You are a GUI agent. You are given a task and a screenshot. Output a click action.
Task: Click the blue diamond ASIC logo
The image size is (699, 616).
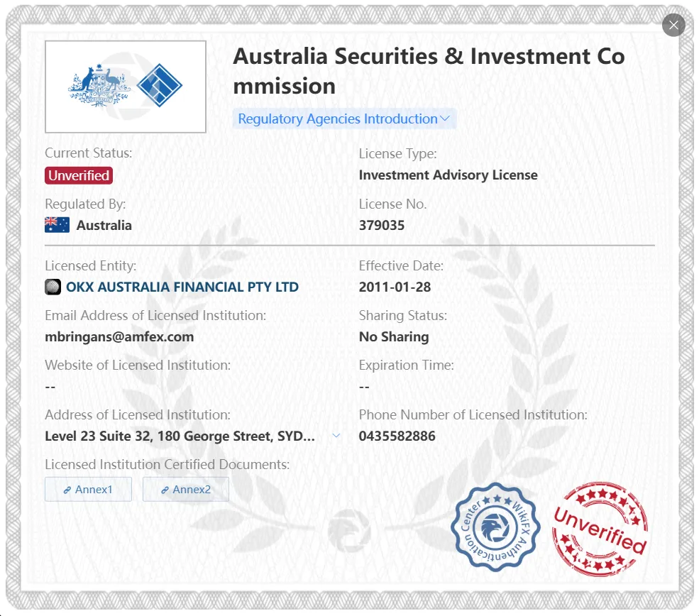click(x=159, y=85)
